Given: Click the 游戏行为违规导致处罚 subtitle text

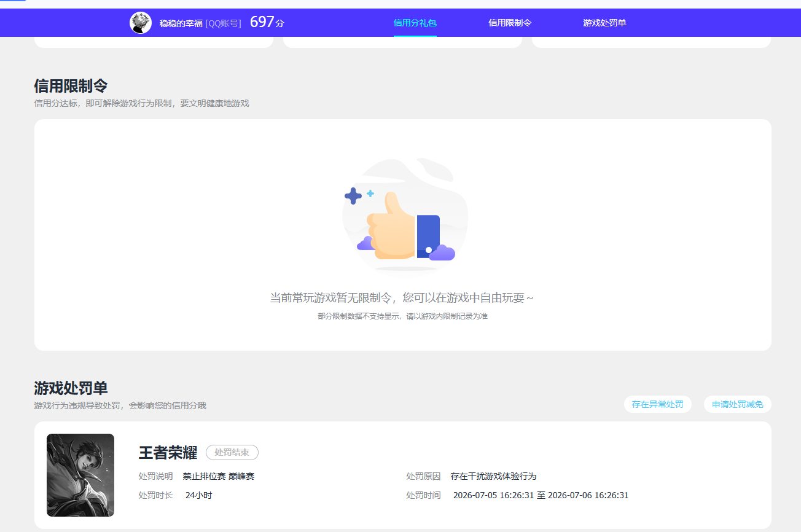Looking at the screenshot, I should pyautogui.click(x=120, y=405).
